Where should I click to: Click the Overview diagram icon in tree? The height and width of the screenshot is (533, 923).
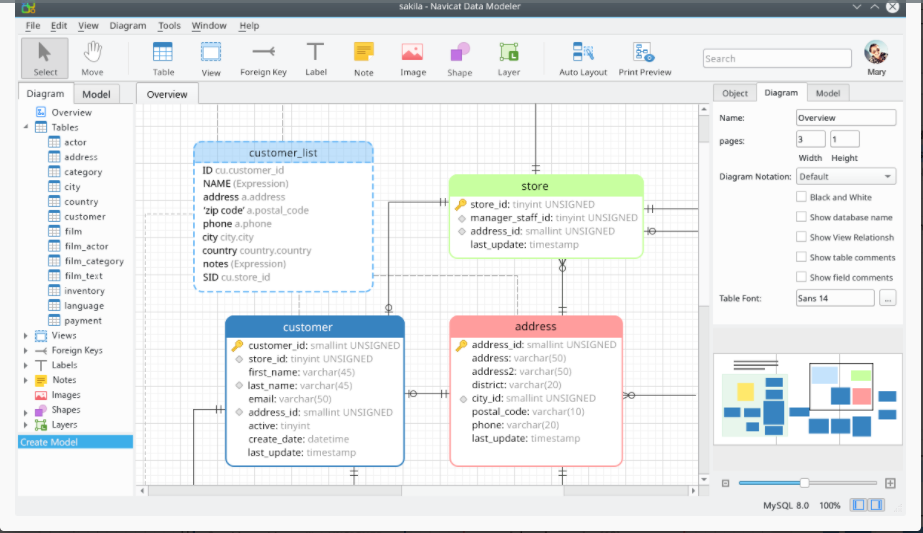pos(41,112)
